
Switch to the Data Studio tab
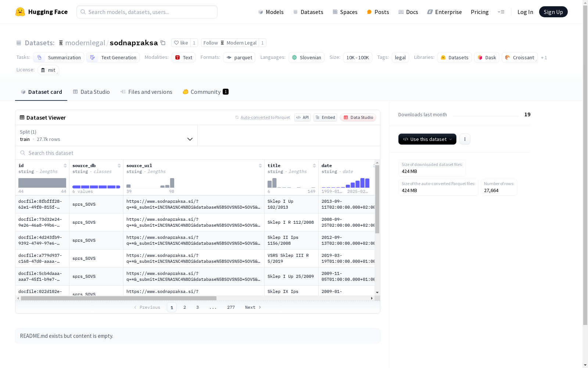91,92
